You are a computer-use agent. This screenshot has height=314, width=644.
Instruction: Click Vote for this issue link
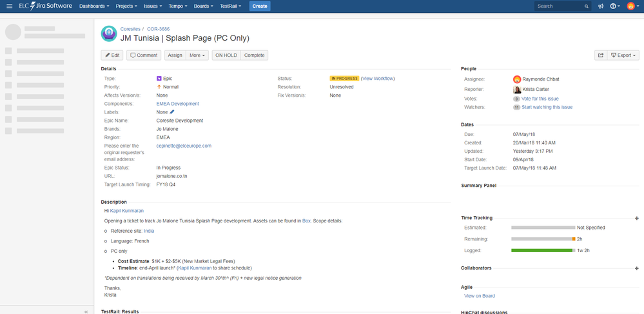pos(540,99)
